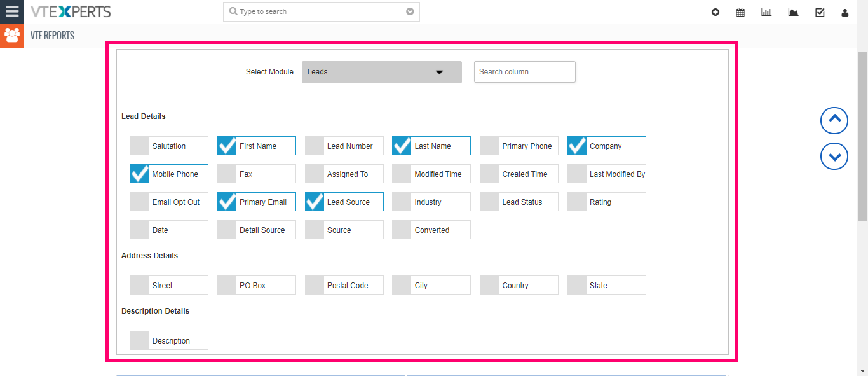This screenshot has height=376, width=868.
Task: Click the orange VTE Reports module icon
Action: click(12, 36)
